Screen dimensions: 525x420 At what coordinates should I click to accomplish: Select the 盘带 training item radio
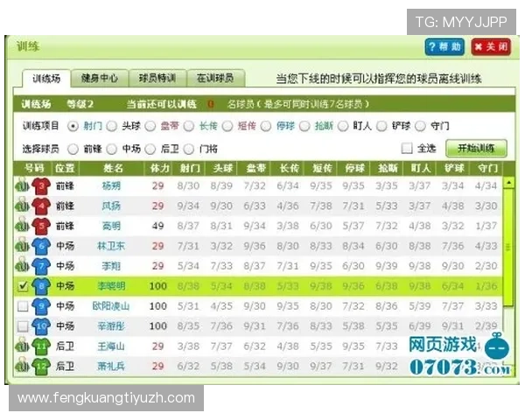(150, 126)
